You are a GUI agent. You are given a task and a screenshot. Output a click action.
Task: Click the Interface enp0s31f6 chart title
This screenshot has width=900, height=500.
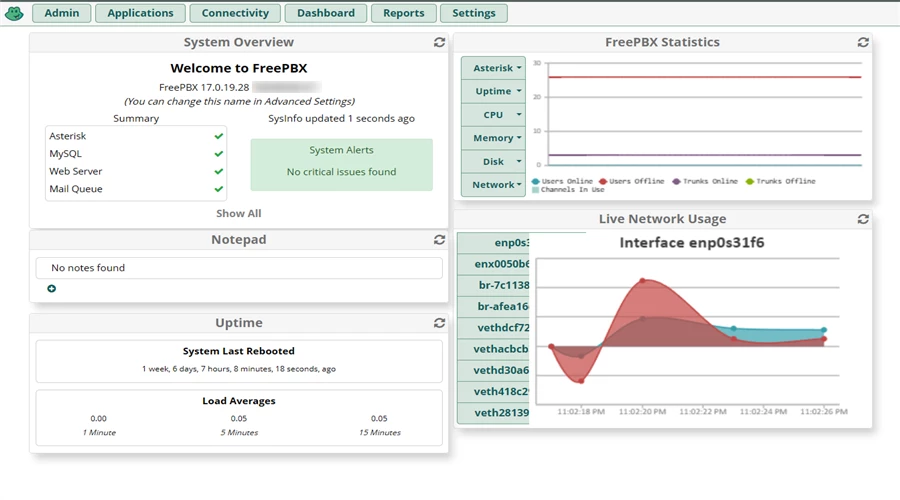[692, 242]
